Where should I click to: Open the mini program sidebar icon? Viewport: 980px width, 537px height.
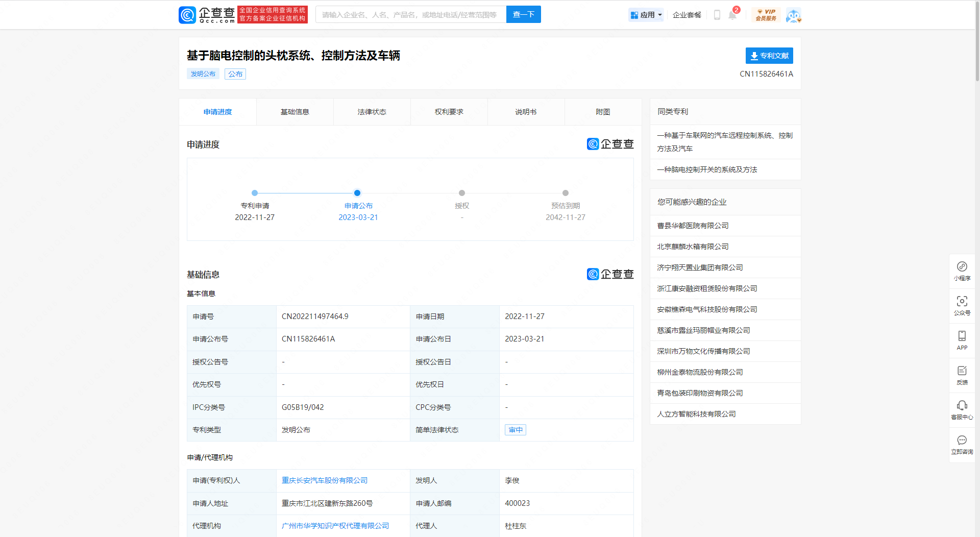click(x=962, y=271)
